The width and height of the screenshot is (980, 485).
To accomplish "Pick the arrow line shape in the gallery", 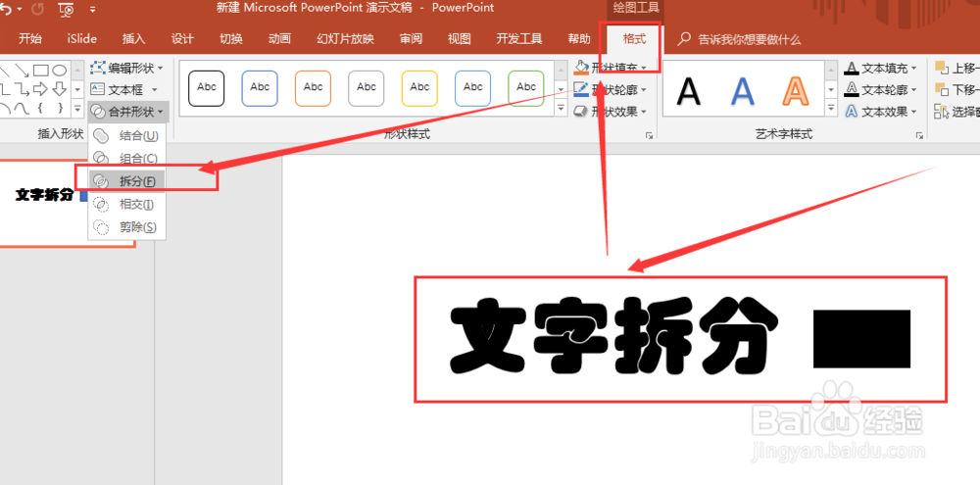I will 23,70.
